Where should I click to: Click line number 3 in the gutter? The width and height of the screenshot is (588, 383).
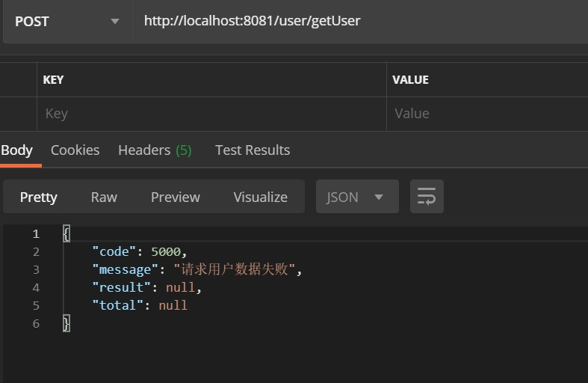click(x=36, y=269)
